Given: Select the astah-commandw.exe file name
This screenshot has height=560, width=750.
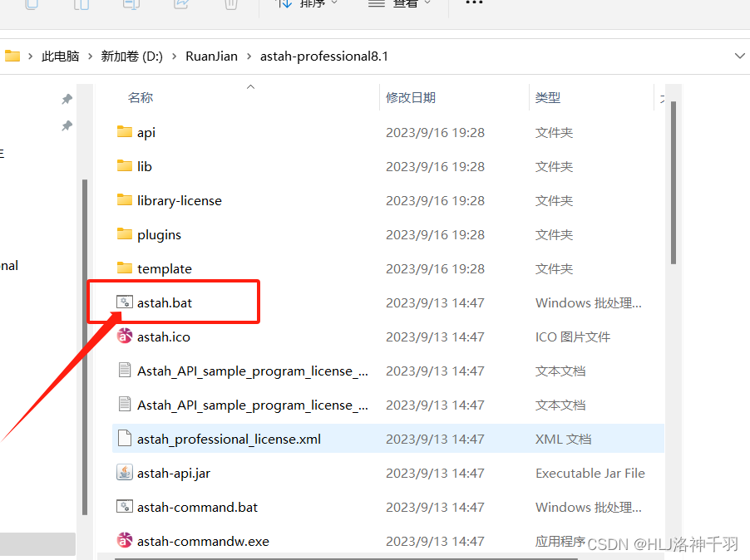Looking at the screenshot, I should pyautogui.click(x=203, y=542).
